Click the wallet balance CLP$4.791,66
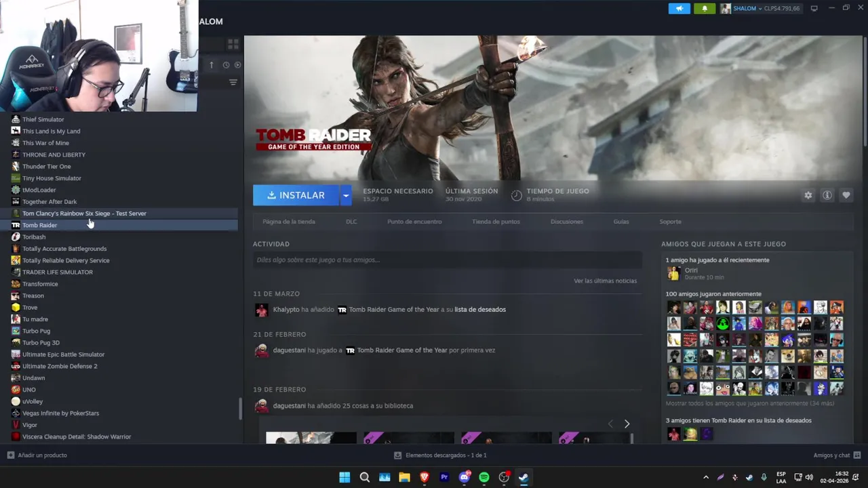Viewport: 868px width, 488px height. click(781, 8)
